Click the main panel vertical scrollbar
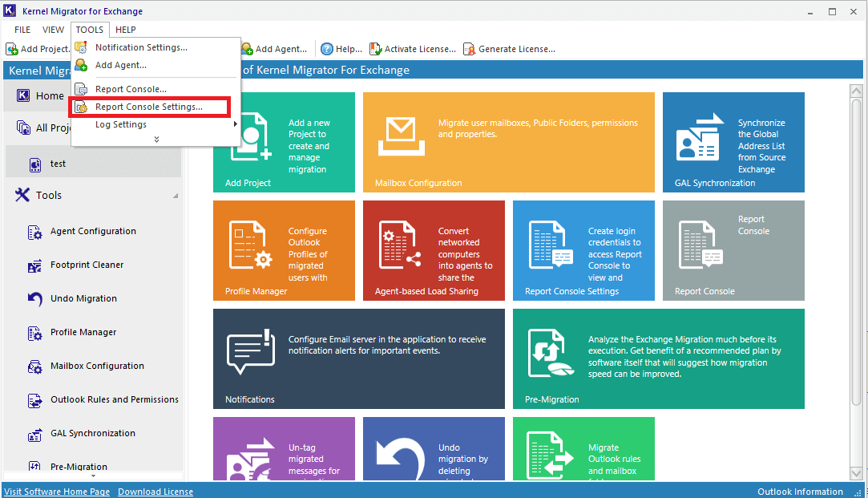Image resolution: width=868 pixels, height=498 pixels. (855, 241)
